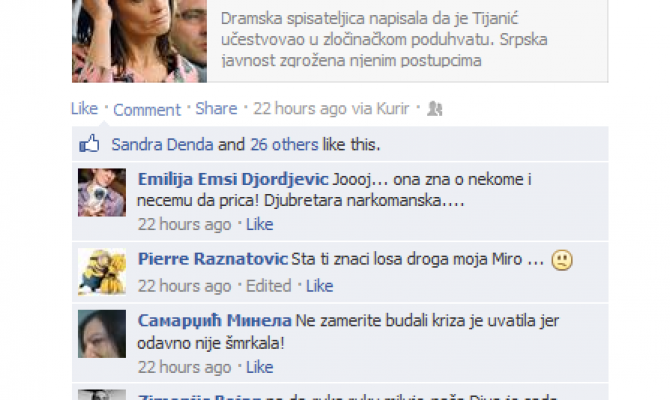Like Emilija Emsi Djordjevic's comment
The width and height of the screenshot is (670, 400).
259,224
